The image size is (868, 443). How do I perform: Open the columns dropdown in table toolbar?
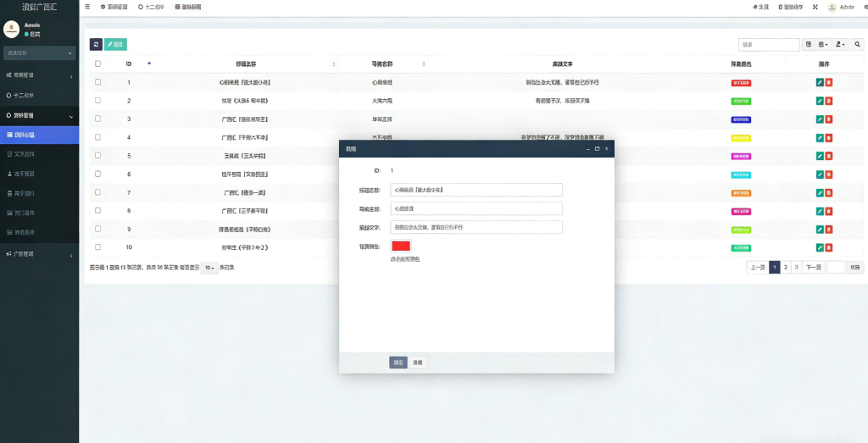point(823,44)
